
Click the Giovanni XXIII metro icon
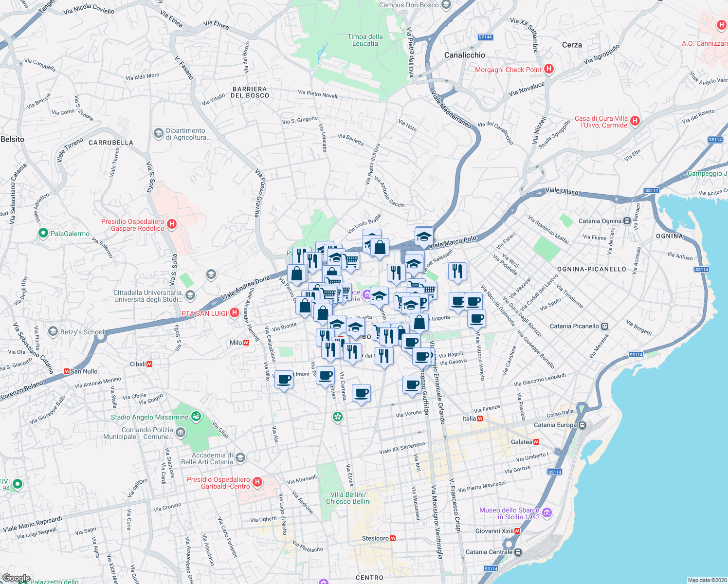tap(518, 531)
